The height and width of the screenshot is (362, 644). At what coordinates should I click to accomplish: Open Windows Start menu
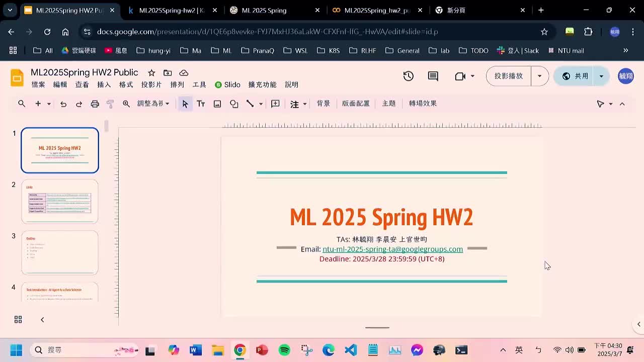coord(16,350)
